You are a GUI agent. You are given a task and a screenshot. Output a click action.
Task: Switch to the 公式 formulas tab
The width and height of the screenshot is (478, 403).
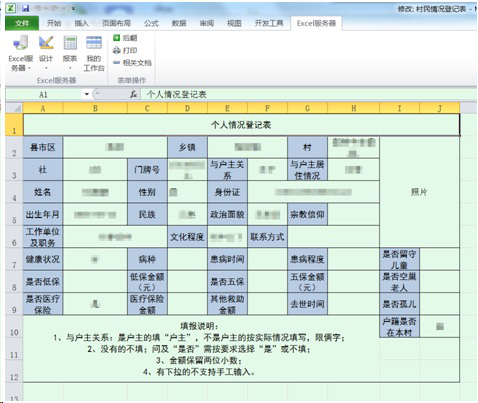[151, 23]
